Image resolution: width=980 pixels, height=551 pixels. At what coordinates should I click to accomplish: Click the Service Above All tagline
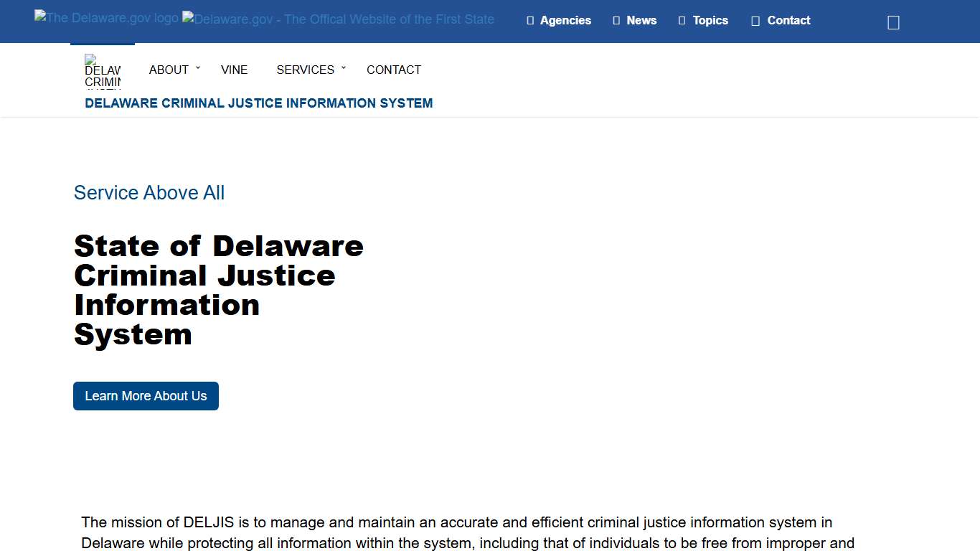pyautogui.click(x=149, y=192)
